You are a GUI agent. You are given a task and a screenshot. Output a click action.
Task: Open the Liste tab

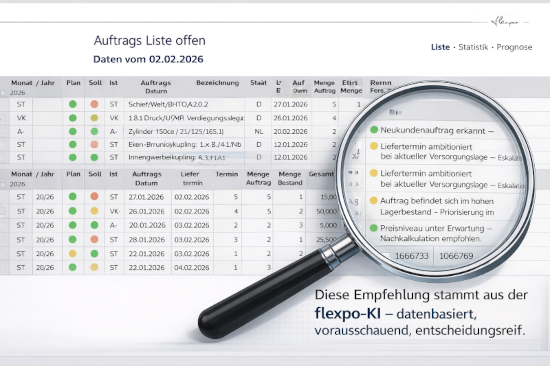click(440, 47)
